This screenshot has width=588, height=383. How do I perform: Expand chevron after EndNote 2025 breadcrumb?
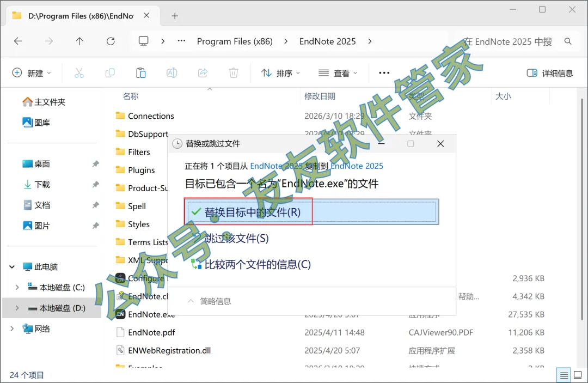[x=370, y=41]
